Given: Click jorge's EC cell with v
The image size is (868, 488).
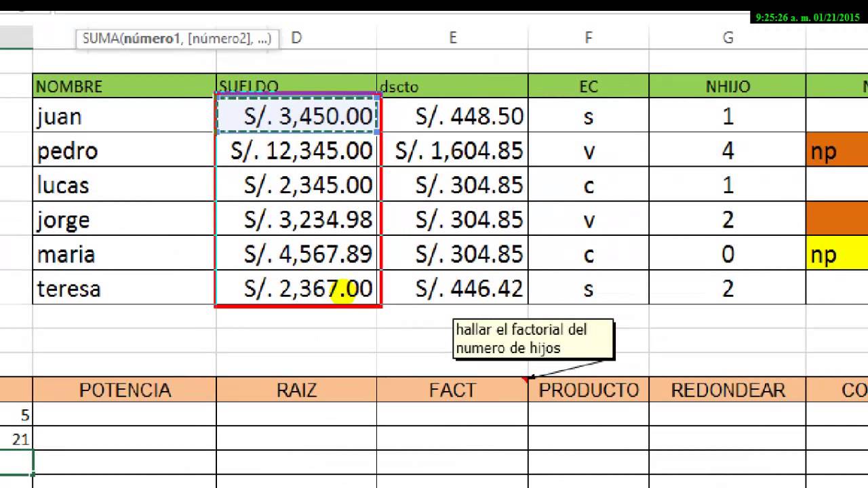Looking at the screenshot, I should [589, 220].
